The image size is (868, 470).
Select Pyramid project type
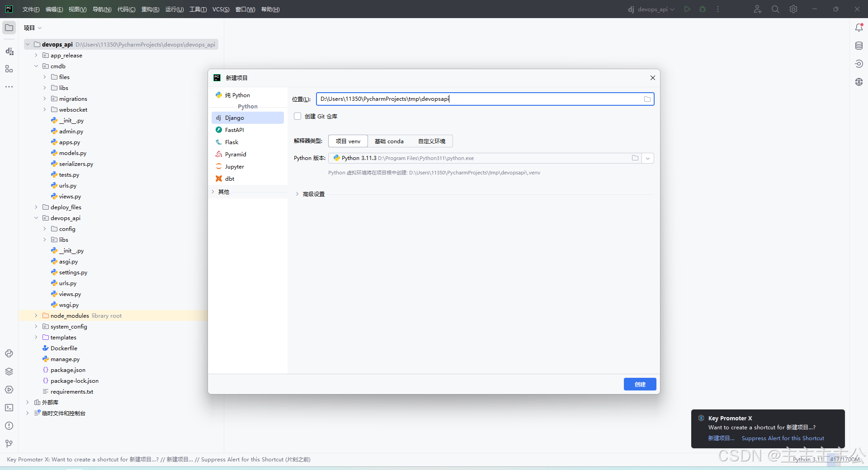point(248,154)
